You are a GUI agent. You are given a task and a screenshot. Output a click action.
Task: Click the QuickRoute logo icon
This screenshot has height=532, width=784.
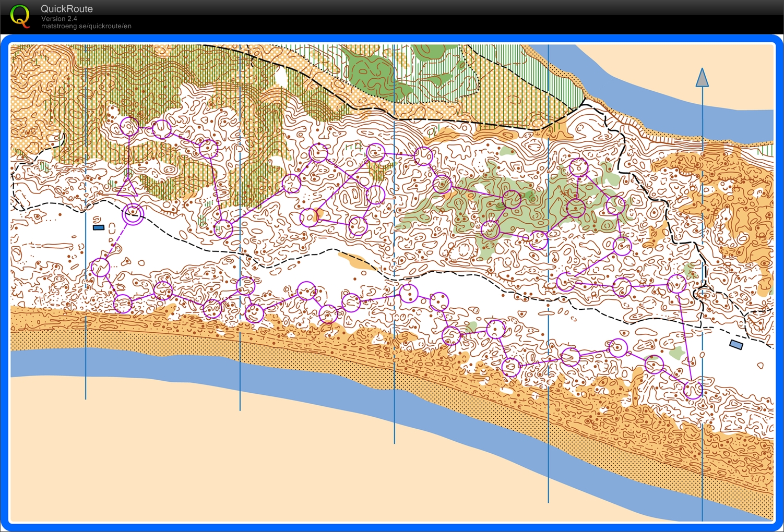pos(20,16)
